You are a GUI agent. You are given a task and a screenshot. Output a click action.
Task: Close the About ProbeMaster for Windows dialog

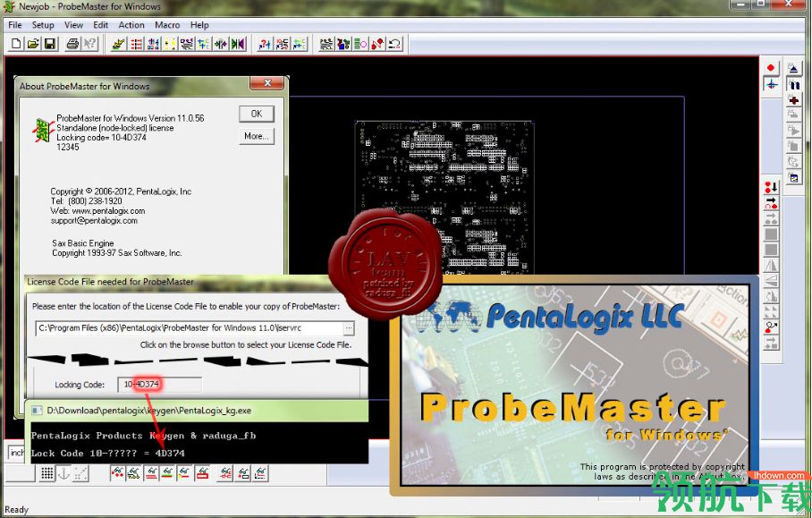click(x=267, y=83)
